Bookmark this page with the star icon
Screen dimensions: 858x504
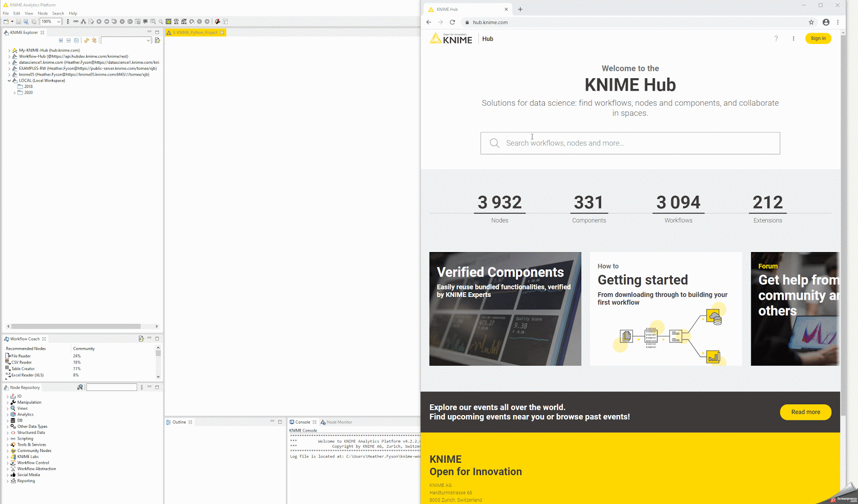tap(811, 22)
